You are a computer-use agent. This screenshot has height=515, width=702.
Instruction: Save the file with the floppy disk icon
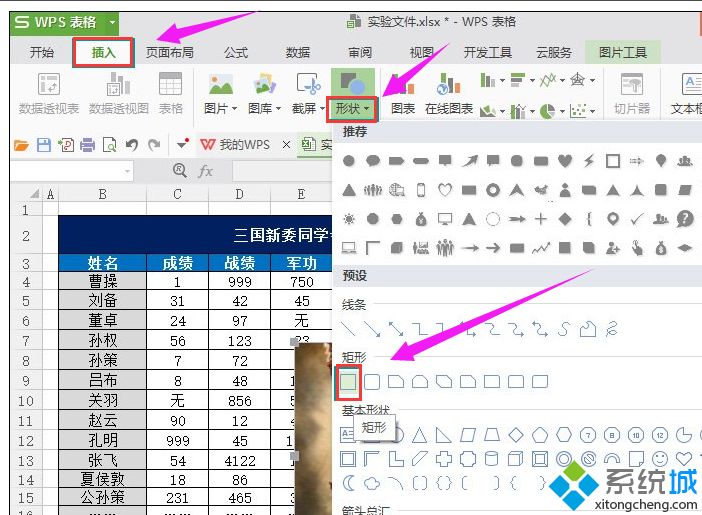click(x=43, y=145)
